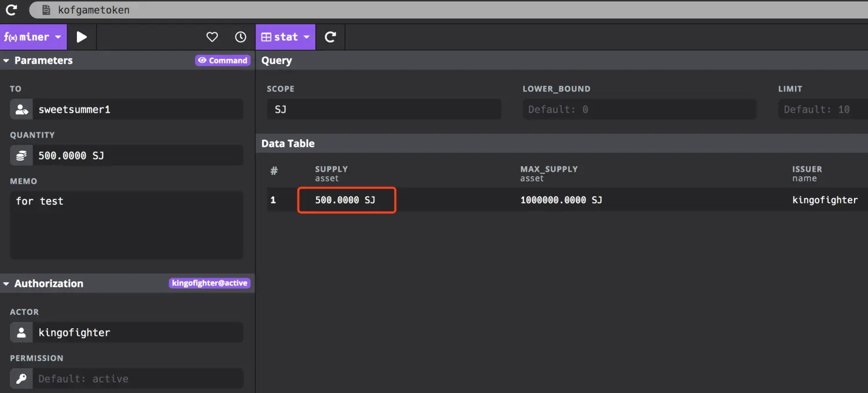Click the heart favorite icon

[x=212, y=37]
